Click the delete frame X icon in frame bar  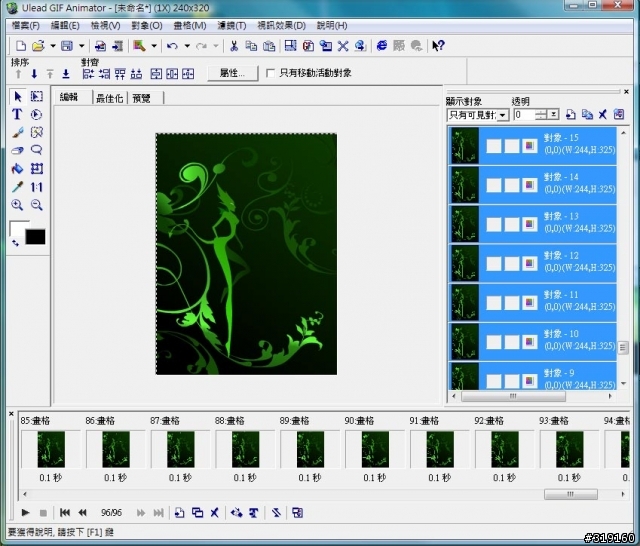click(x=214, y=513)
